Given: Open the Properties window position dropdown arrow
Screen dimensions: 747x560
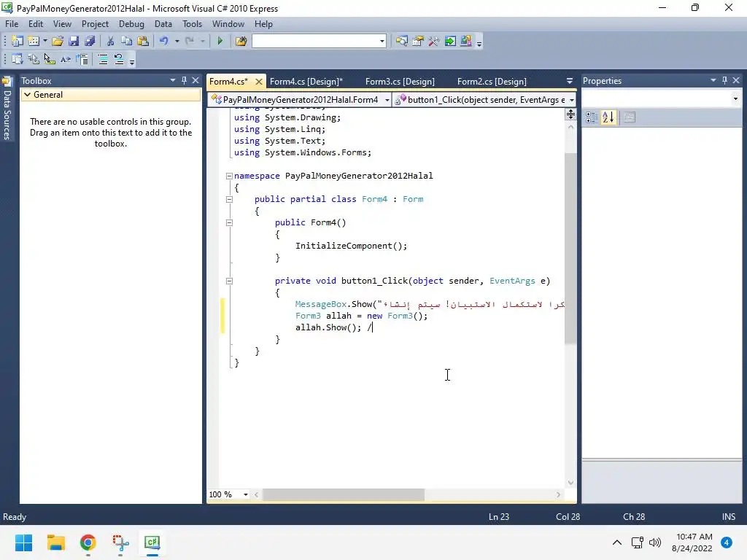Looking at the screenshot, I should click(713, 80).
